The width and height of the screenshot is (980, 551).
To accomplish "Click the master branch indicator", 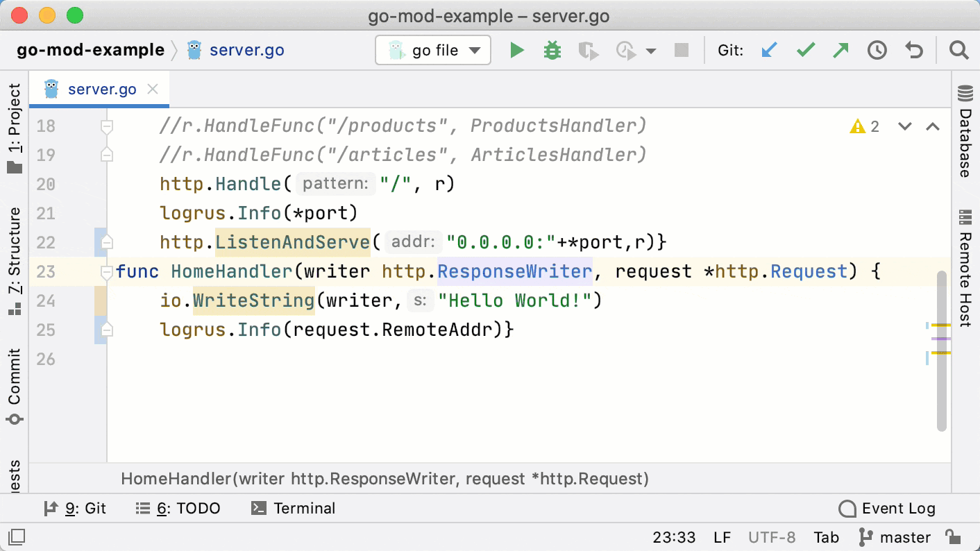I will pos(902,536).
